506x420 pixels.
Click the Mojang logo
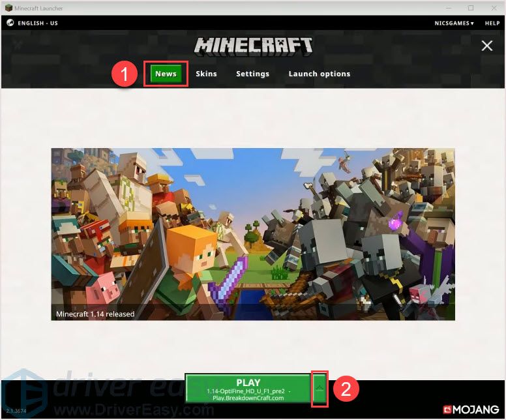469,410
